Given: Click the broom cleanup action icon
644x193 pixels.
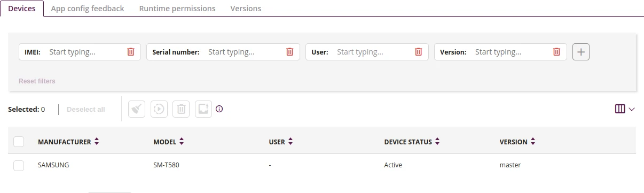Looking at the screenshot, I should (x=137, y=109).
